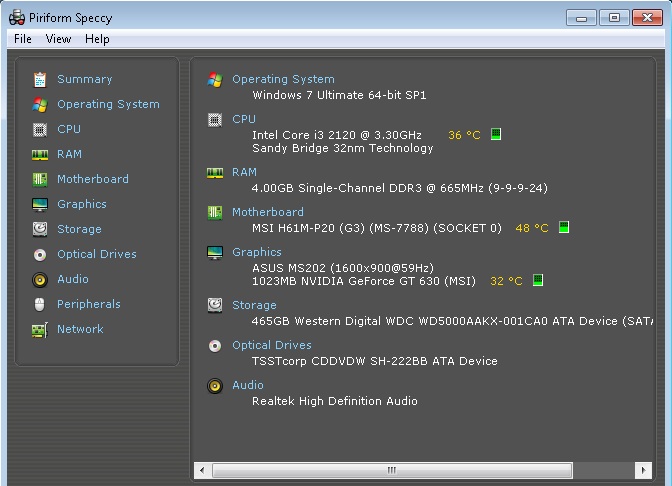672x486 pixels.
Task: Select CPU in the sidebar
Action: coord(69,129)
